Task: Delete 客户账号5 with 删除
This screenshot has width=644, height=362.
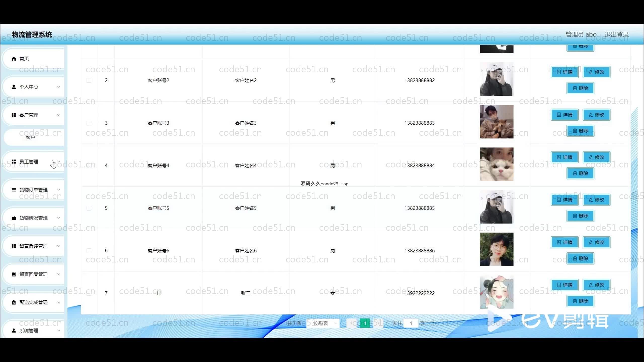Action: pyautogui.click(x=580, y=216)
